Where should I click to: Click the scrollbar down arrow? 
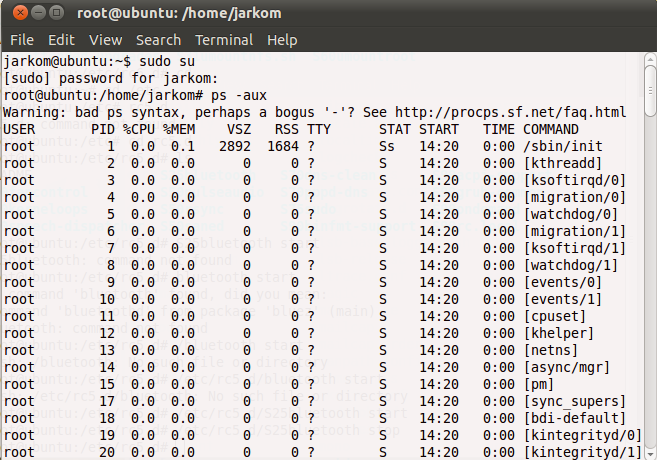point(650,454)
